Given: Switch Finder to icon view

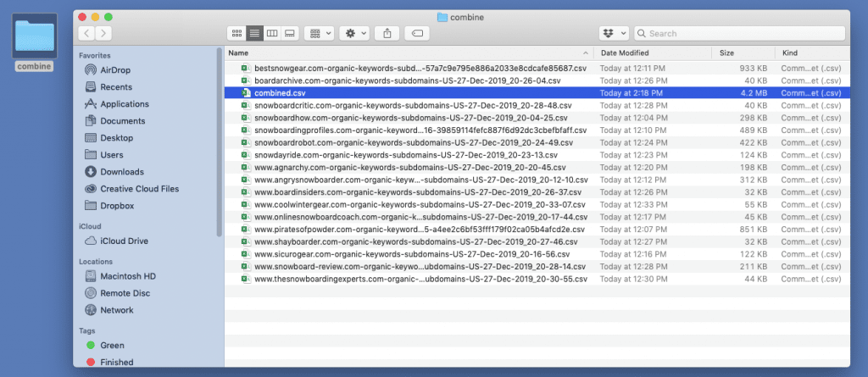Looking at the screenshot, I should tap(236, 33).
